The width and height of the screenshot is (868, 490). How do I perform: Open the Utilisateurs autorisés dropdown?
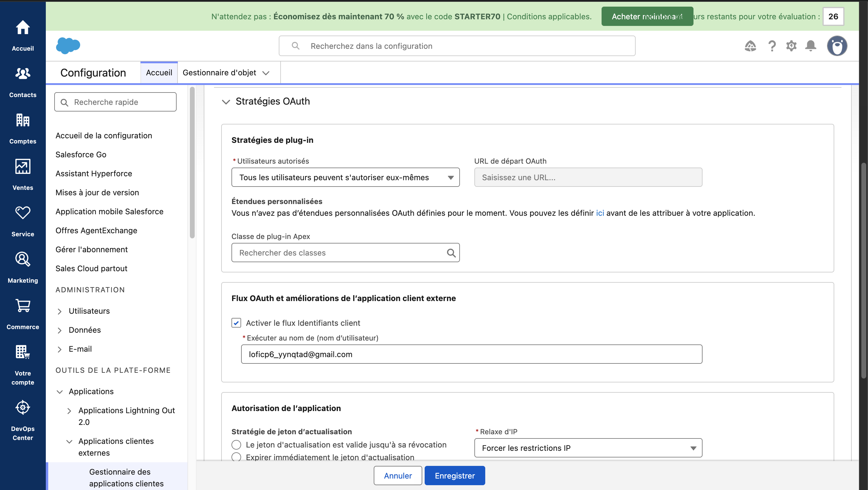[x=345, y=177]
